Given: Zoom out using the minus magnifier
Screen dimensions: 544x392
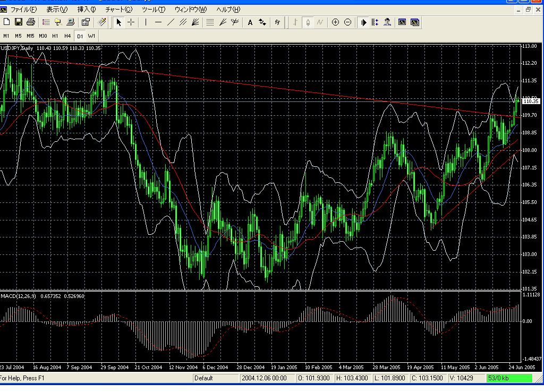Looking at the screenshot, I should point(347,22).
